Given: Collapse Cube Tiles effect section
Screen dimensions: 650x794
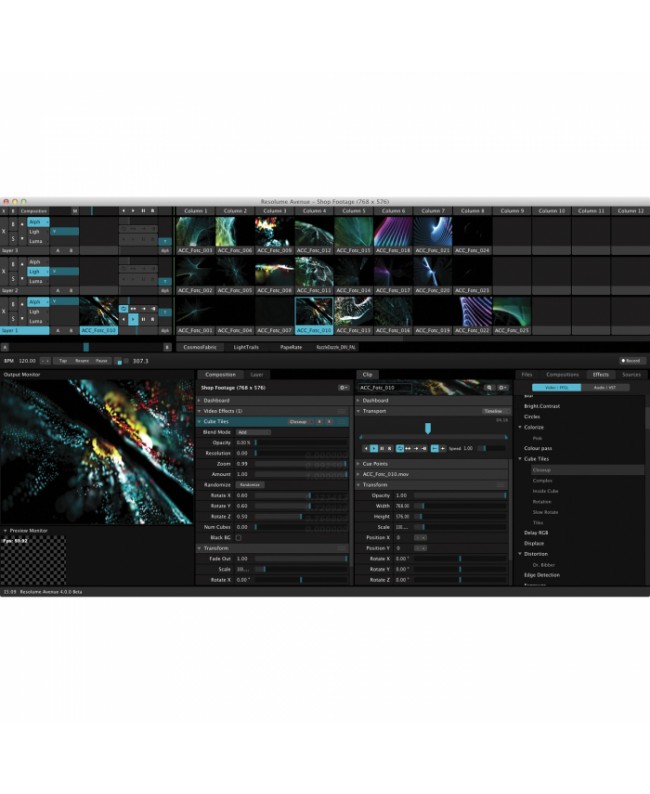Looking at the screenshot, I should [x=199, y=422].
